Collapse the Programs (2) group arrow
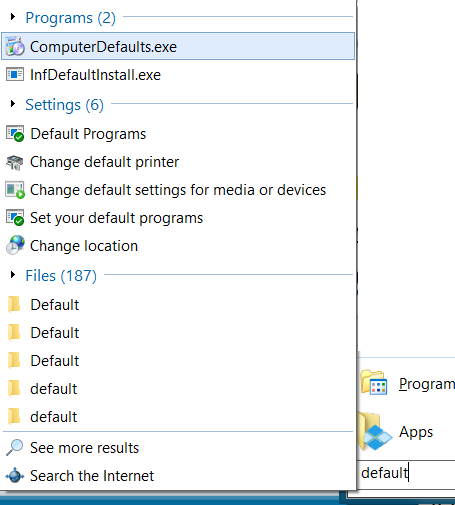455x505 pixels. (x=13, y=17)
